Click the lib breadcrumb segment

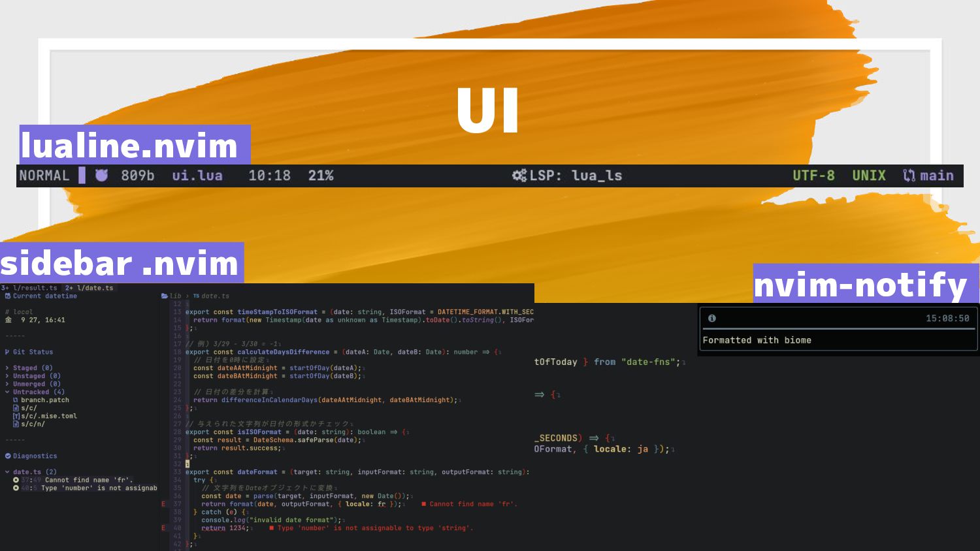pyautogui.click(x=175, y=296)
